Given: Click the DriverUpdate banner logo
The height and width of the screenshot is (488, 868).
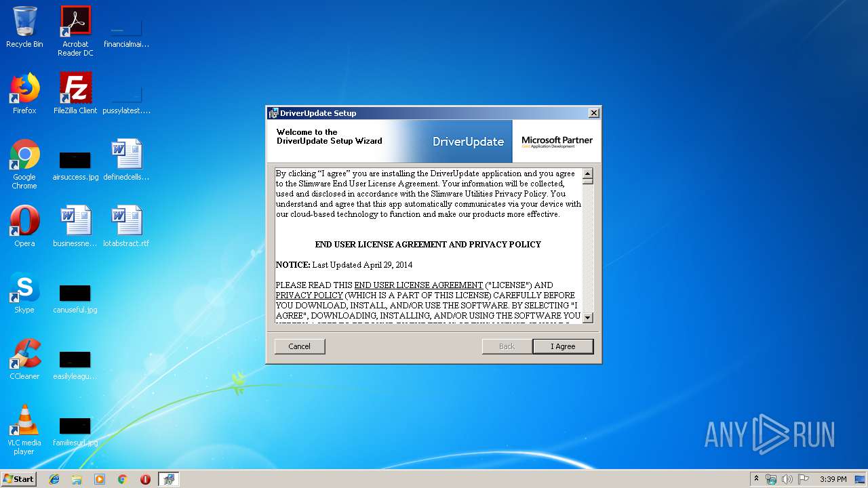Looking at the screenshot, I should pos(468,142).
